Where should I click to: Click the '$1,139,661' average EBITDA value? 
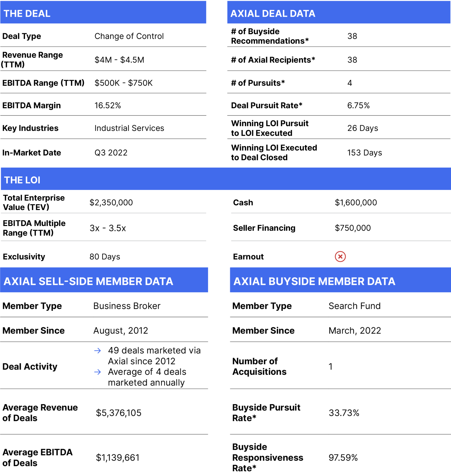(118, 457)
